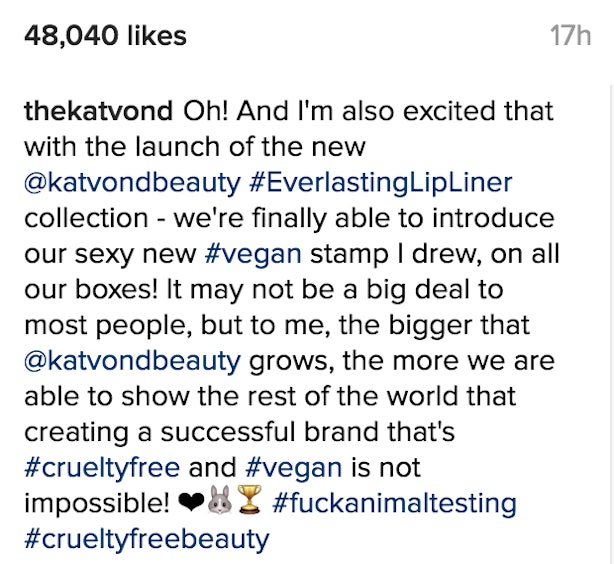
Task: Click the rabbit face emoji
Action: click(x=220, y=500)
